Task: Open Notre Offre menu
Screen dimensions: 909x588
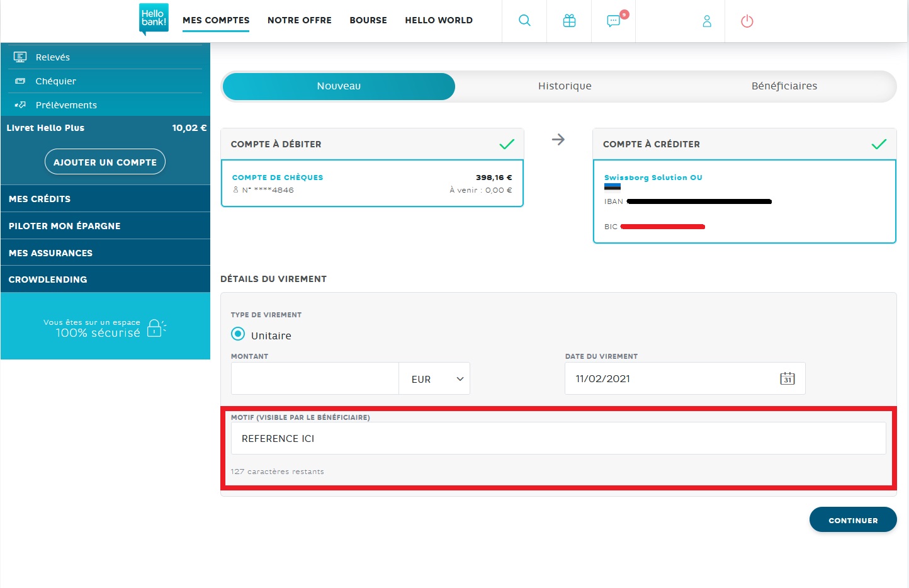Action: [300, 20]
